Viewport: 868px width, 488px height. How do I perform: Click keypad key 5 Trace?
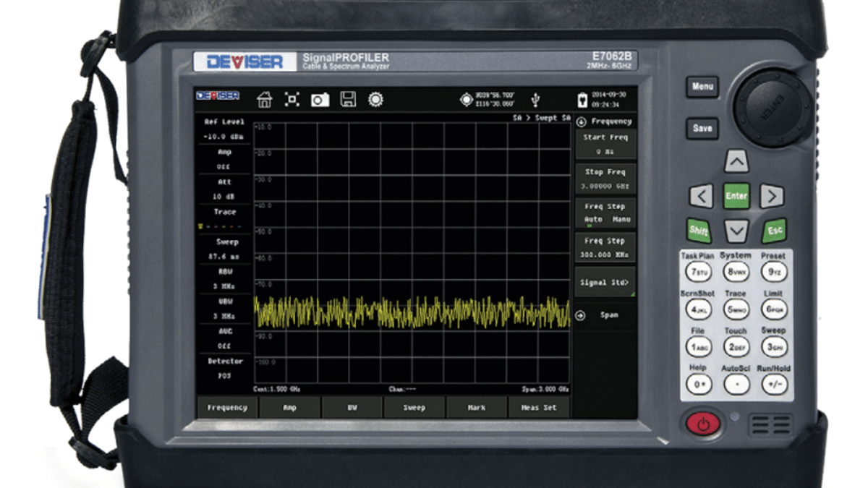click(x=736, y=310)
